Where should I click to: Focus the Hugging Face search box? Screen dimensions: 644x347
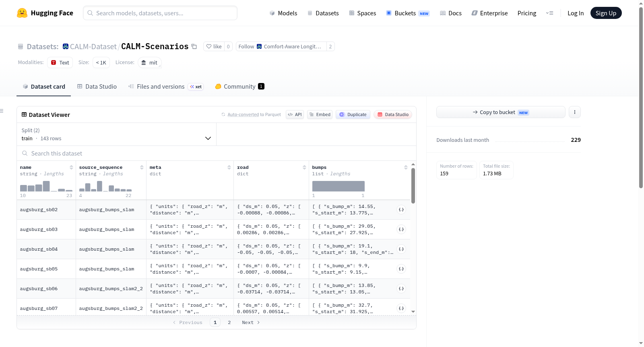pos(160,13)
